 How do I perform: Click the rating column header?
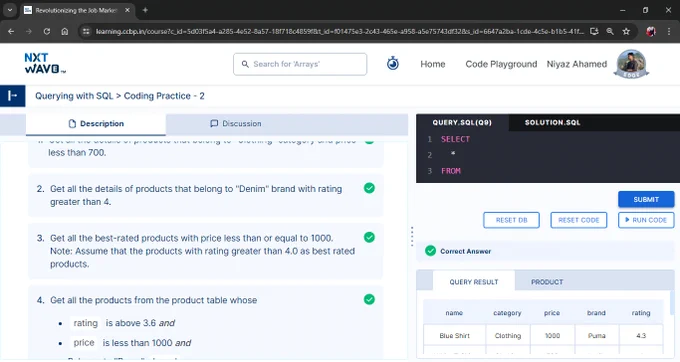pos(641,313)
